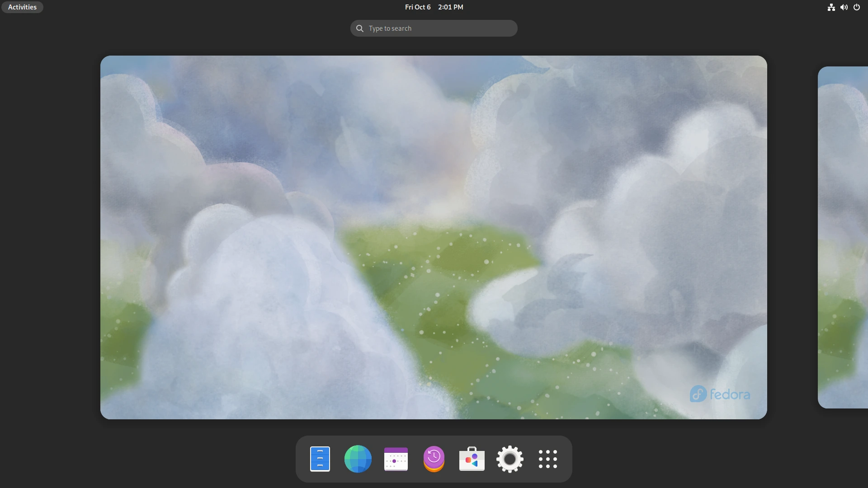Screen dimensions: 868x488
Task: Click 2:01 PM clock display
Action: point(450,7)
